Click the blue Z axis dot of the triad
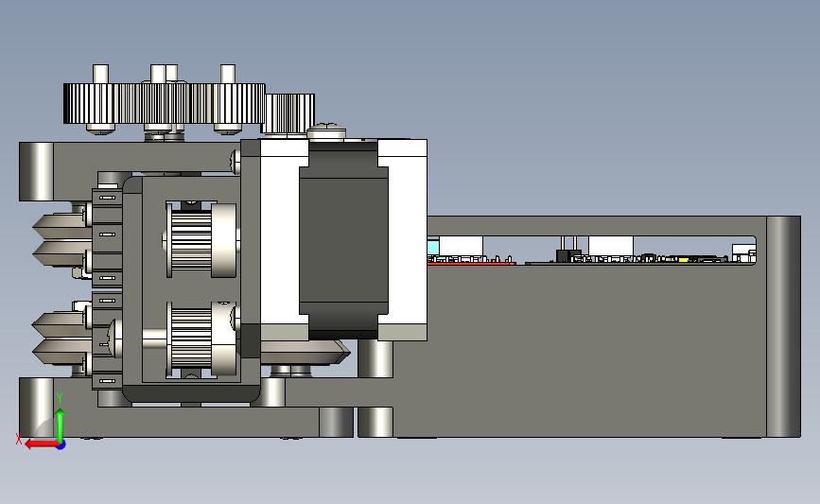Viewport: 820px width, 504px height. click(61, 445)
